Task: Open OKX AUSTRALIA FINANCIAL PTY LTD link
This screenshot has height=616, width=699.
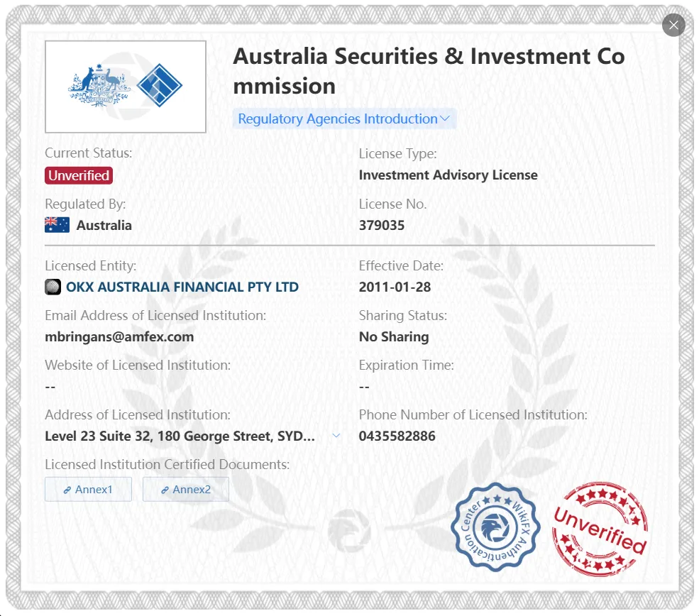Action: click(x=182, y=287)
